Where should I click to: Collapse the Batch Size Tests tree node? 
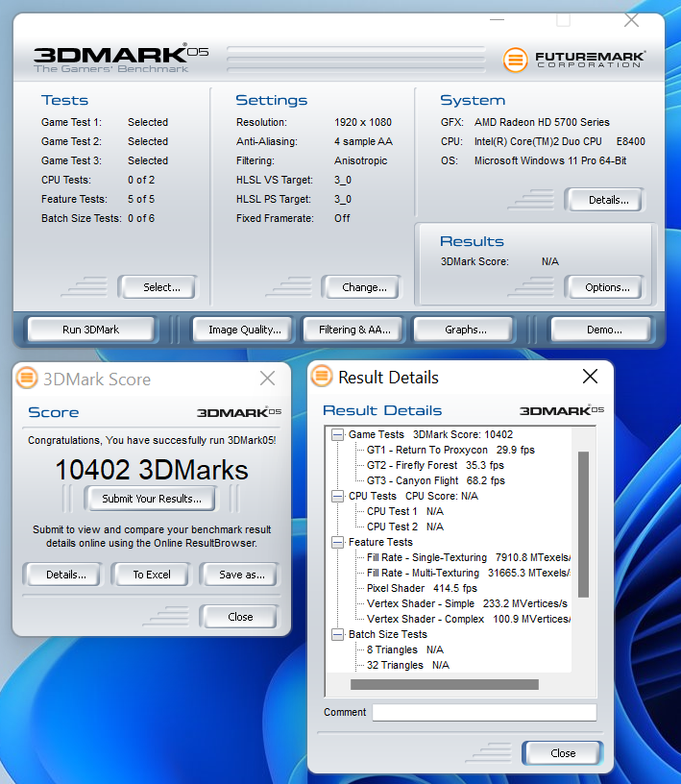338,634
